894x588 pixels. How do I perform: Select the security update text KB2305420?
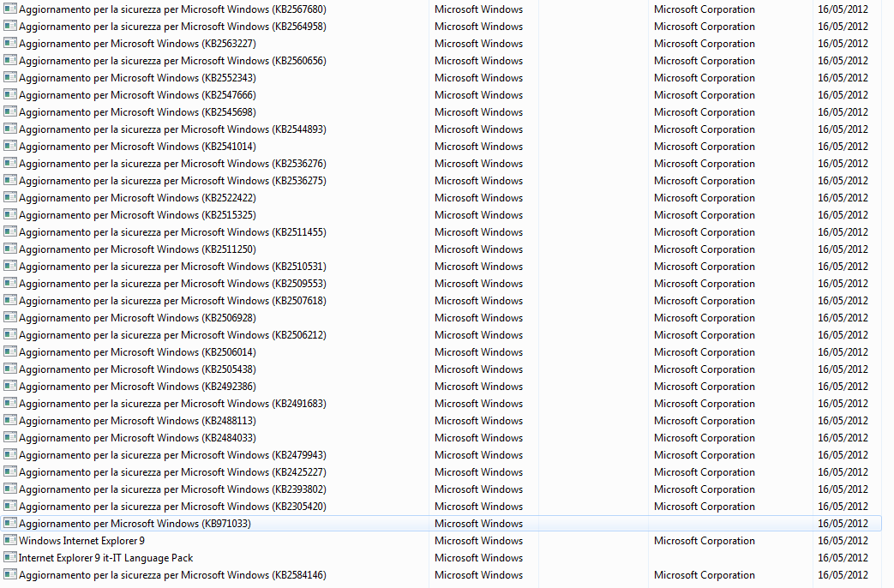click(173, 507)
